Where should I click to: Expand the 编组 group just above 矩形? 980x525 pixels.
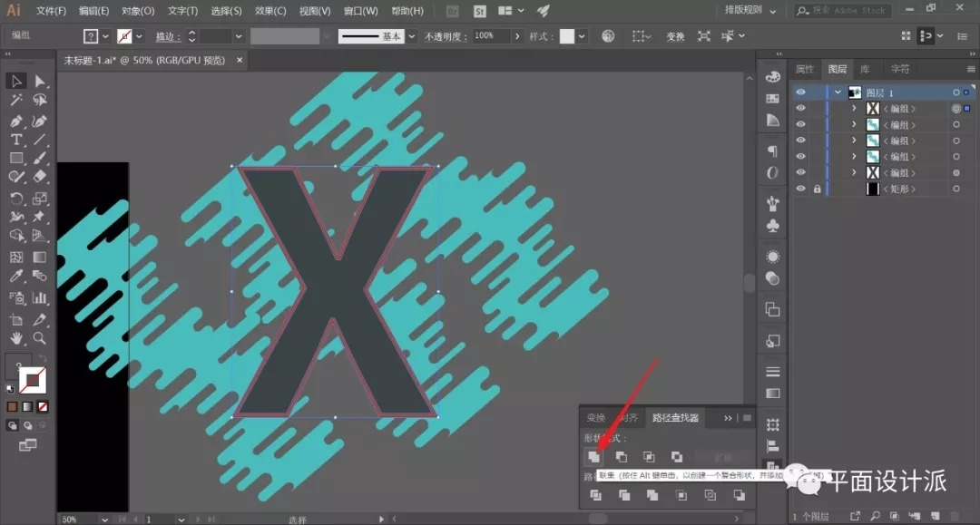point(854,172)
